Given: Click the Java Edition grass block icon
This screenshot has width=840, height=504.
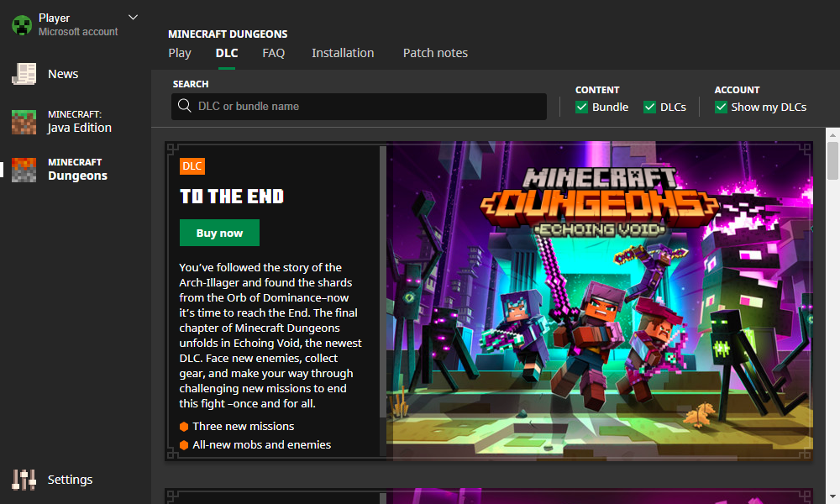Looking at the screenshot, I should click(x=24, y=122).
